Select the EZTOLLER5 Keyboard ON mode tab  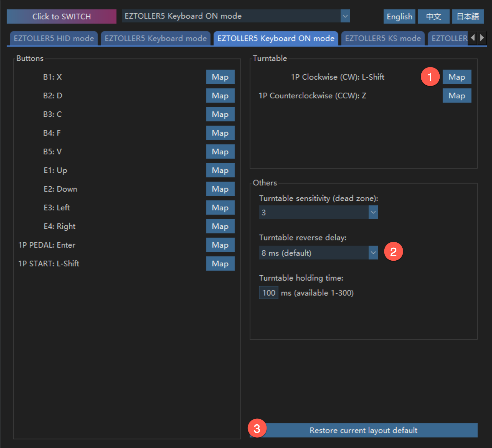[276, 39]
